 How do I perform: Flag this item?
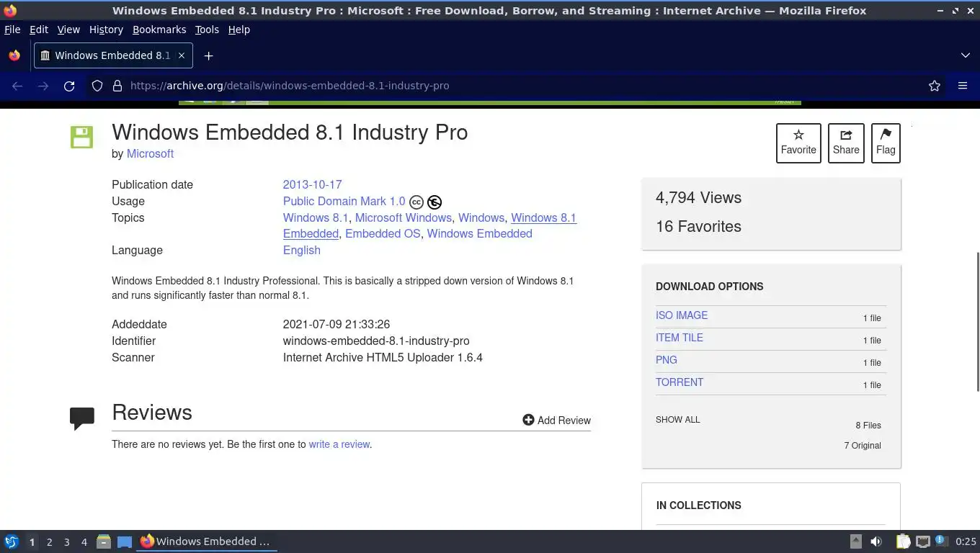coord(886,143)
